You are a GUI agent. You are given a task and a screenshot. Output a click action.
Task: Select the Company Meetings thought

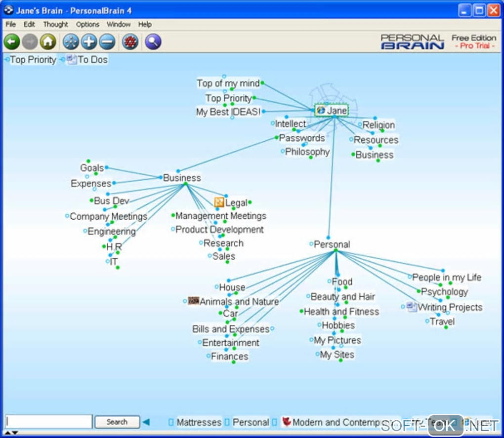pos(109,216)
